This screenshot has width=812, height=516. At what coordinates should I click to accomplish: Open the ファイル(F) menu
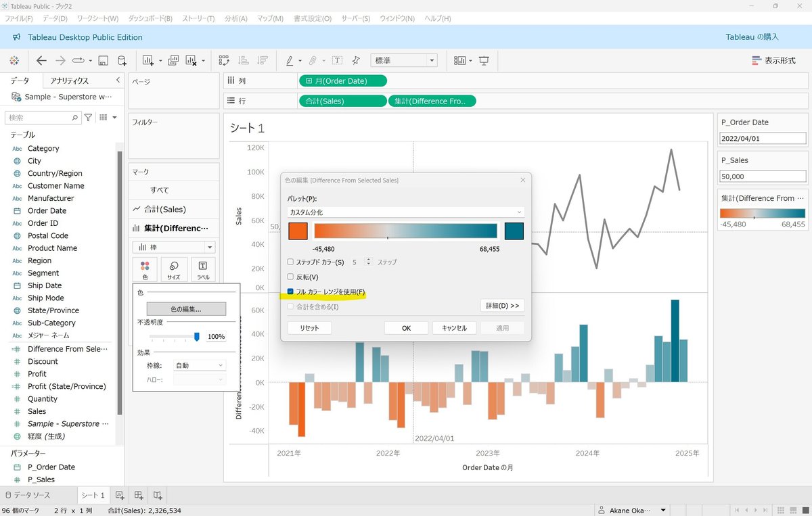pyautogui.click(x=19, y=18)
